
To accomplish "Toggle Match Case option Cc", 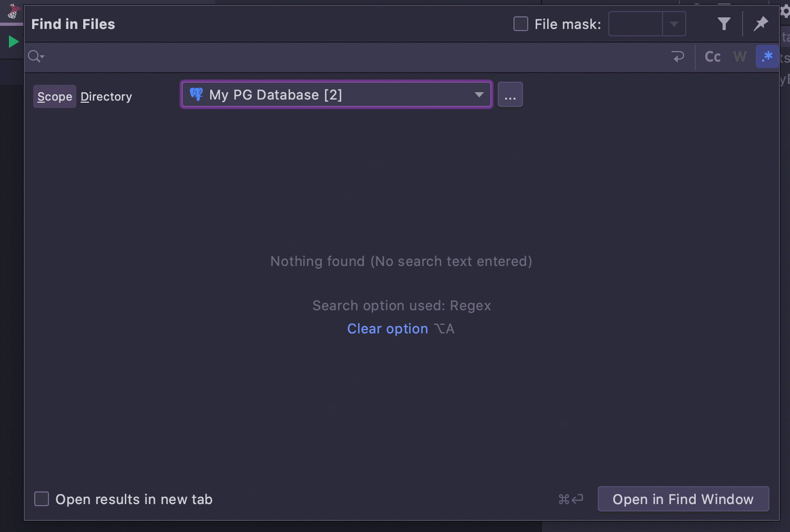I will click(713, 57).
